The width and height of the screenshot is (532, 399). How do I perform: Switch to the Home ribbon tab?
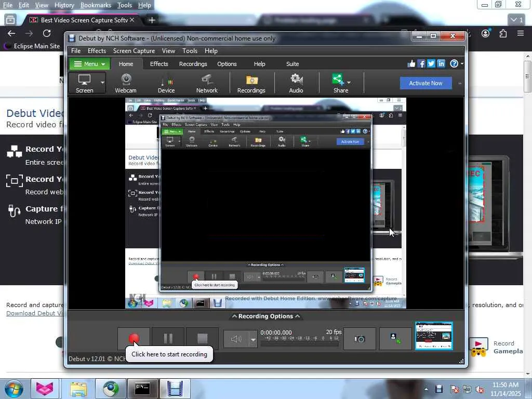click(x=126, y=64)
